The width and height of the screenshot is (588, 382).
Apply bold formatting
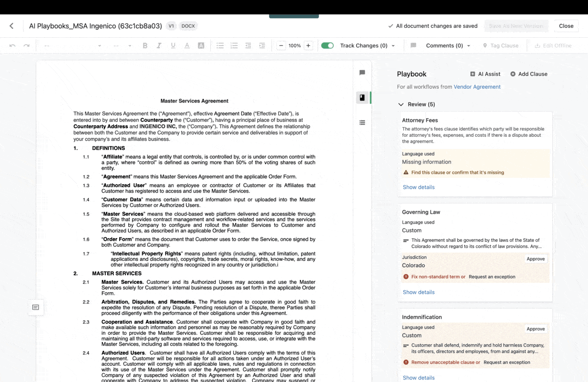pos(145,46)
